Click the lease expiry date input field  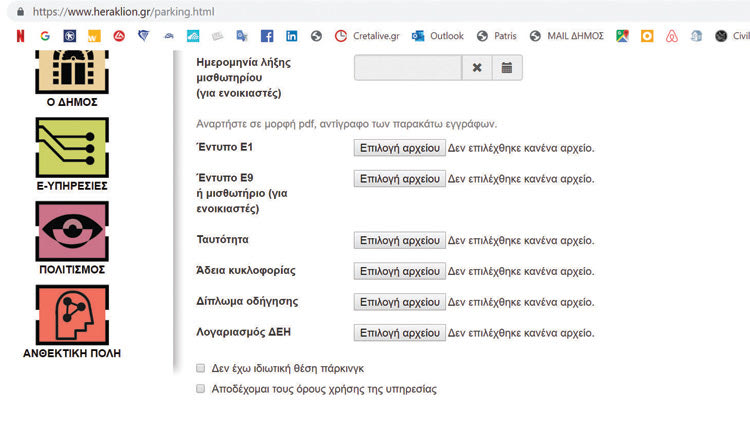point(408,67)
